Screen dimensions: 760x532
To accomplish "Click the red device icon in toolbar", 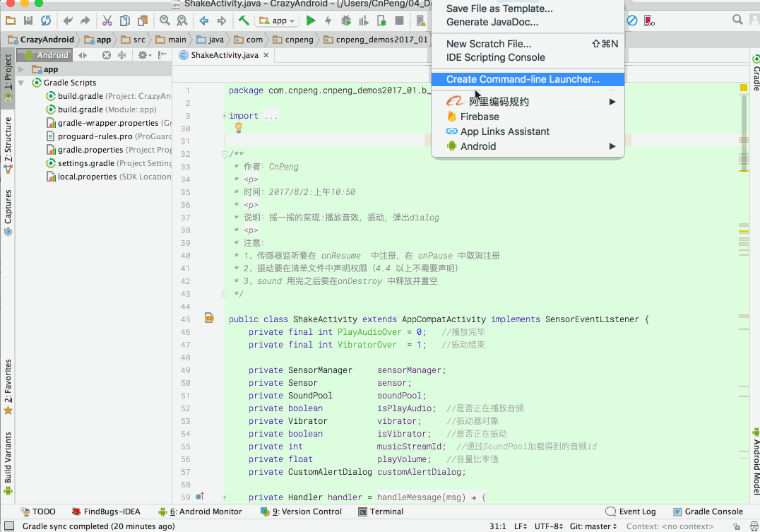I will (x=649, y=20).
